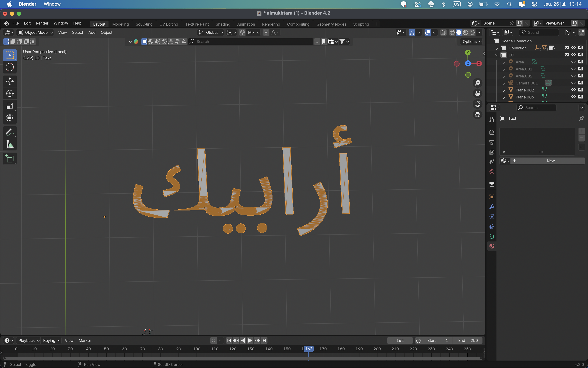Open the Render menu

(x=42, y=23)
